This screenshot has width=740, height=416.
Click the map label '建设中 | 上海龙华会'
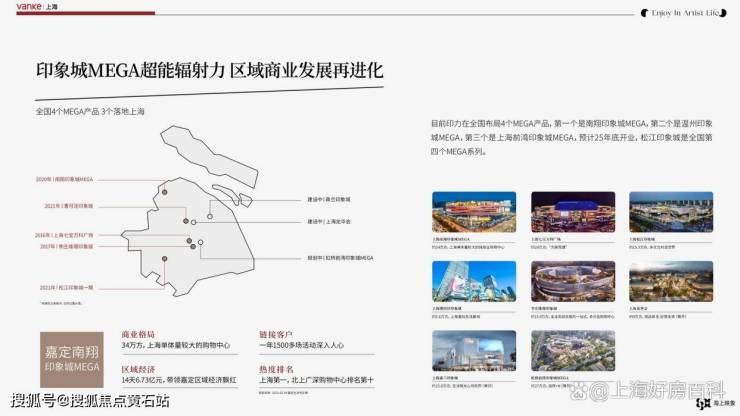(x=329, y=221)
